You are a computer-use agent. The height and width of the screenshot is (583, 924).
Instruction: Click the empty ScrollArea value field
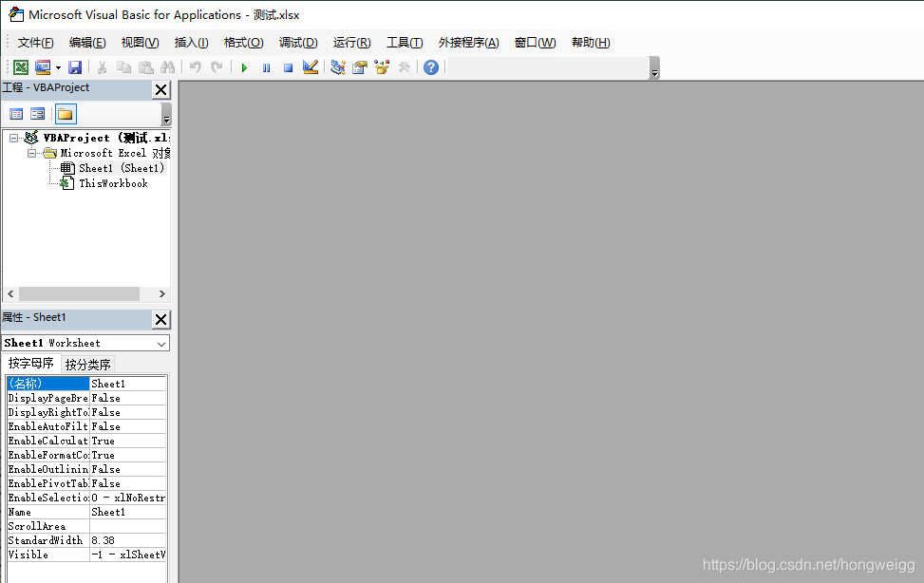tap(127, 526)
